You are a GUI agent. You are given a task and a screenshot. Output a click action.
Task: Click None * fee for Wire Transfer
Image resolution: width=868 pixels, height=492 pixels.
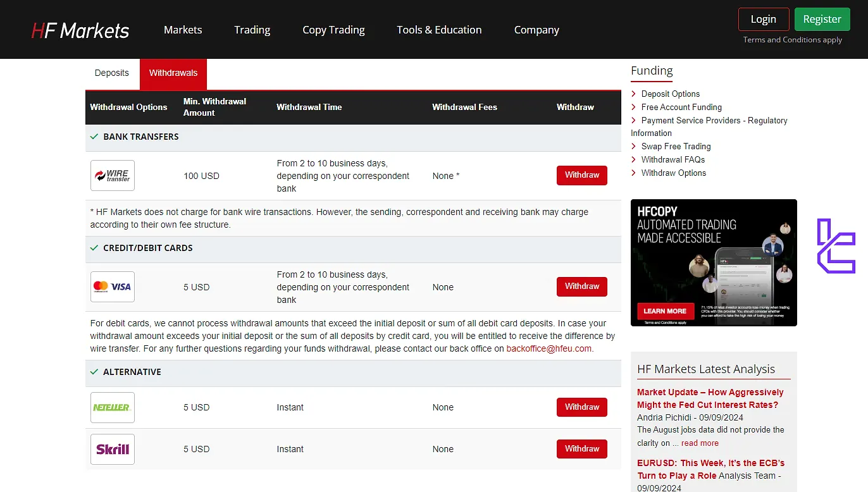[x=446, y=176]
